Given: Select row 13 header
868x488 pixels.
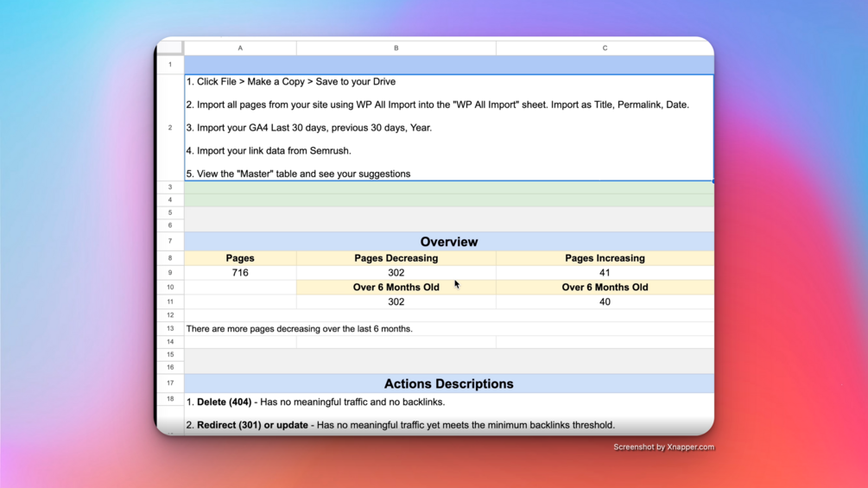Looking at the screenshot, I should 170,329.
